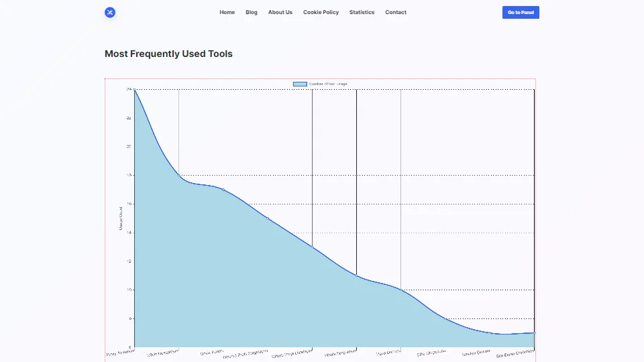
Task: Select the Statistics menu item
Action: click(362, 12)
